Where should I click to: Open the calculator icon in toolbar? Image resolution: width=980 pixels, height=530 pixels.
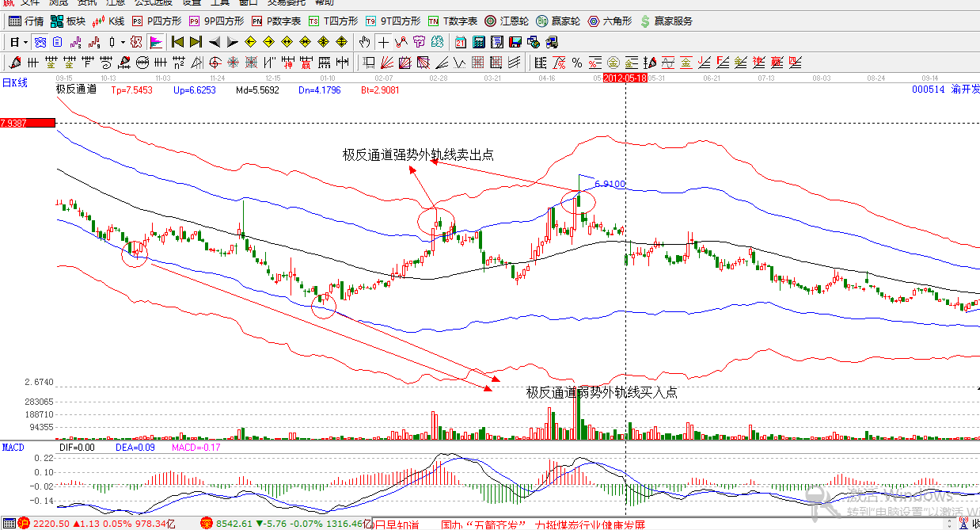tap(479, 42)
